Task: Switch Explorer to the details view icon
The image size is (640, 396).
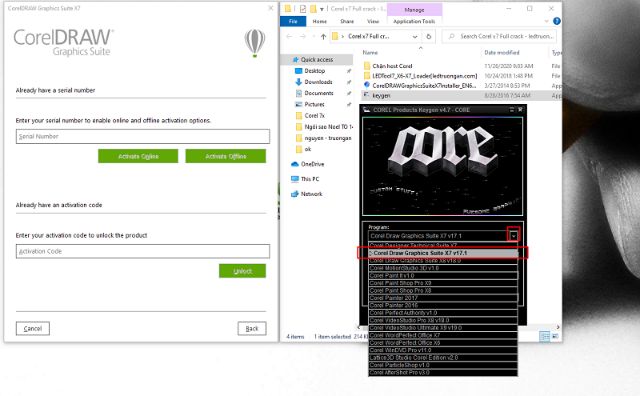Action: [544, 336]
